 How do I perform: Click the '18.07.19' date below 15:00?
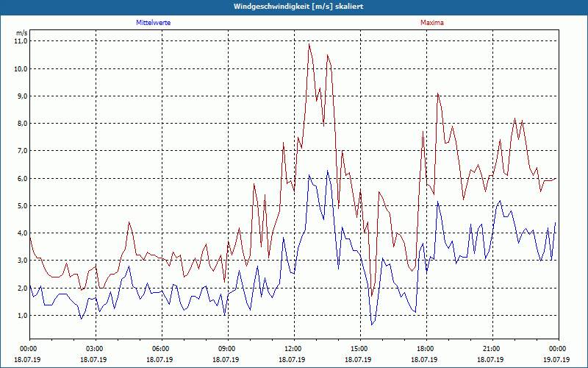click(358, 359)
